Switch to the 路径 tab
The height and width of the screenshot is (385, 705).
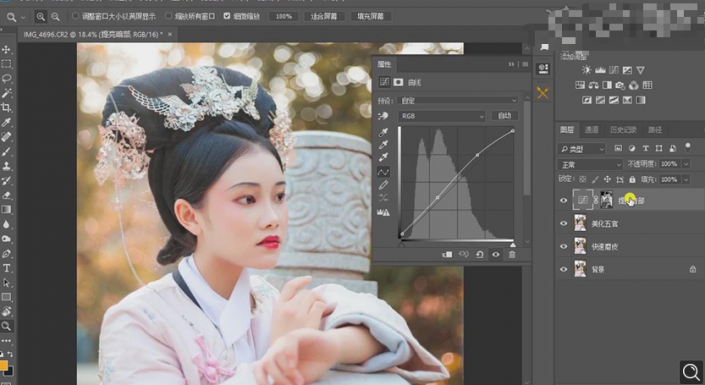[655, 130]
